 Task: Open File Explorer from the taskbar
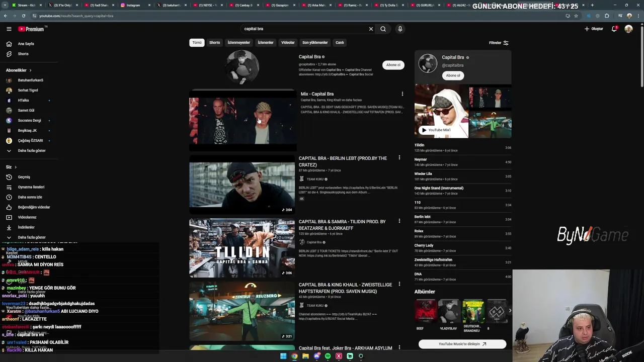pos(305,356)
